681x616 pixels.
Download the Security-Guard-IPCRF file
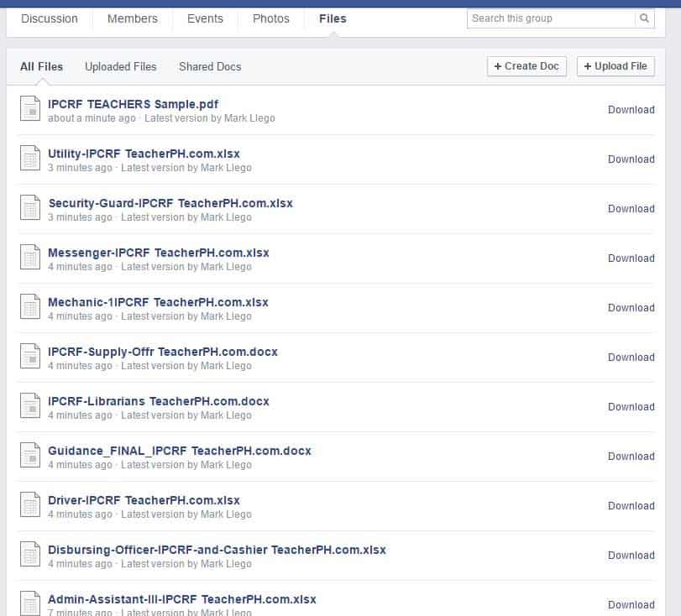coord(631,208)
